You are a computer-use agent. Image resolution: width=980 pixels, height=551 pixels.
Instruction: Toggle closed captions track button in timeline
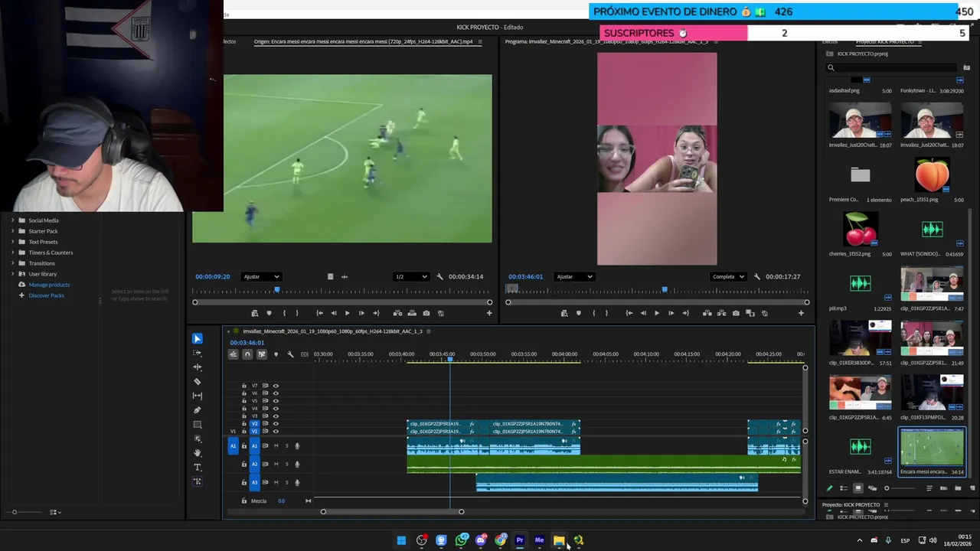(x=305, y=354)
